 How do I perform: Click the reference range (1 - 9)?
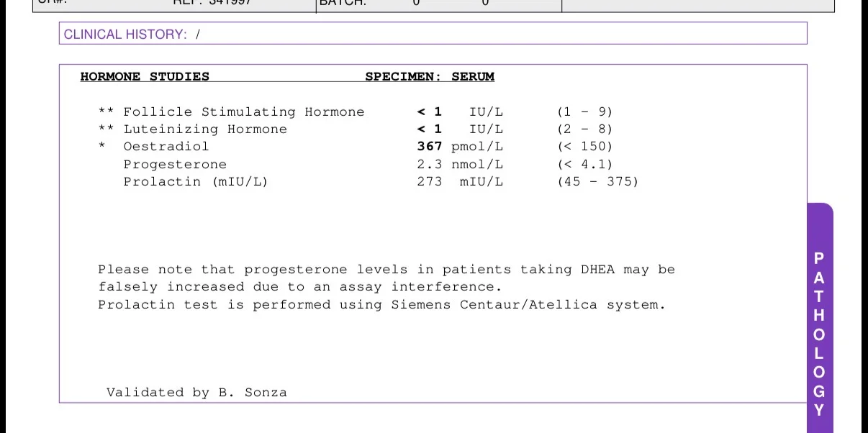point(585,112)
